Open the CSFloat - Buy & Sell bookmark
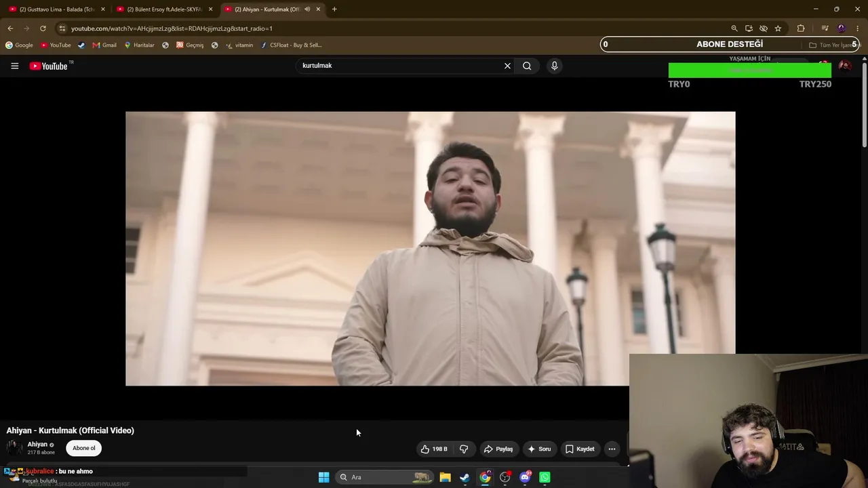 pyautogui.click(x=291, y=45)
